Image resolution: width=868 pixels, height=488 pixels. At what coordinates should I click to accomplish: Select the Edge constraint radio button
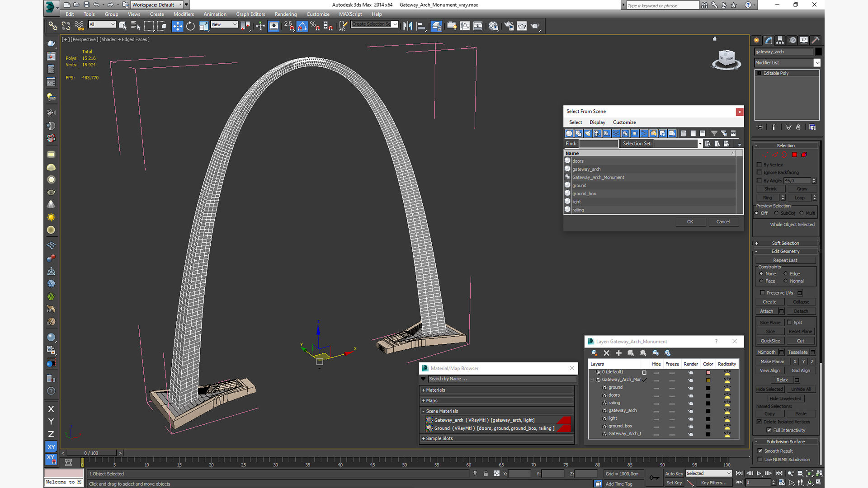786,273
